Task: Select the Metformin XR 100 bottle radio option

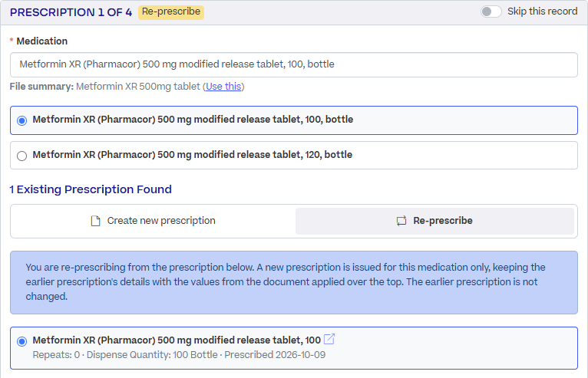Action: tap(21, 120)
